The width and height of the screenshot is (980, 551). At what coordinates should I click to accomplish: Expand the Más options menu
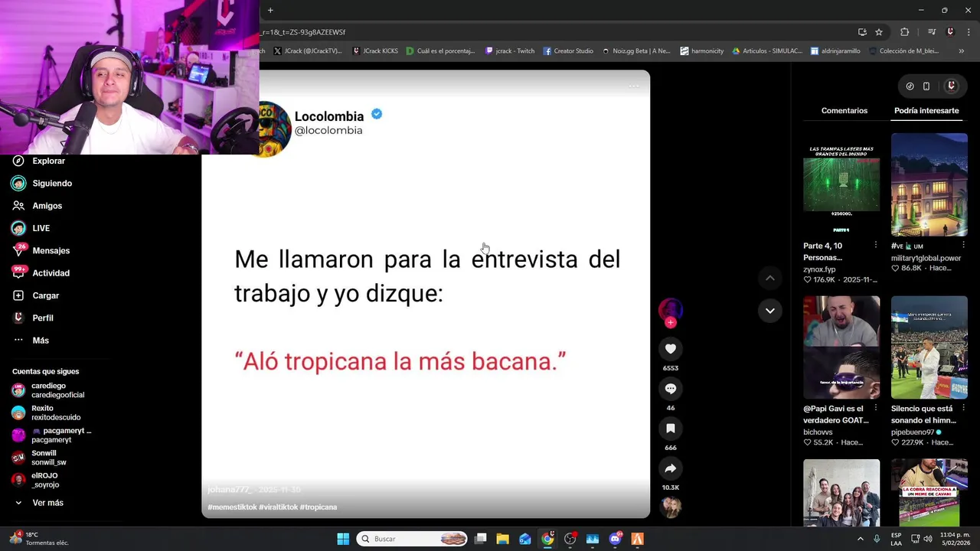click(31, 341)
